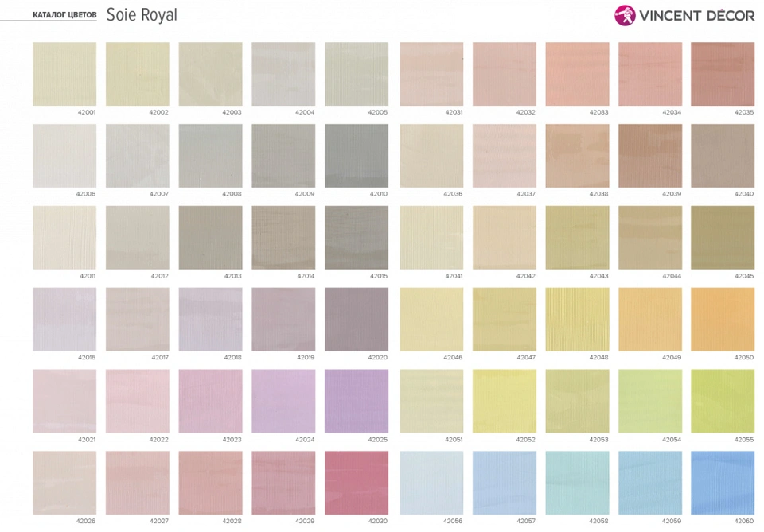Pick pale blue swatch 42056
The height and width of the screenshot is (532, 764).
coord(431,483)
